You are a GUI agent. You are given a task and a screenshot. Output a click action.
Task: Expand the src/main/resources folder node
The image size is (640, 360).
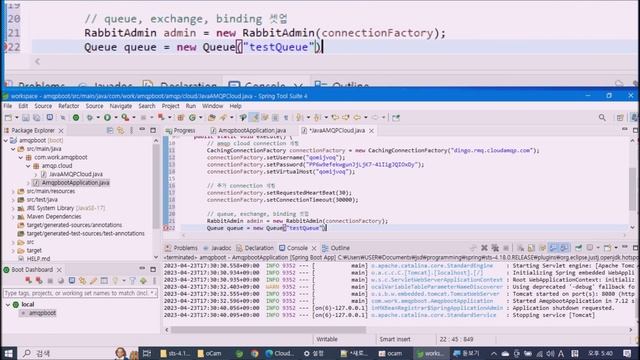13,191
